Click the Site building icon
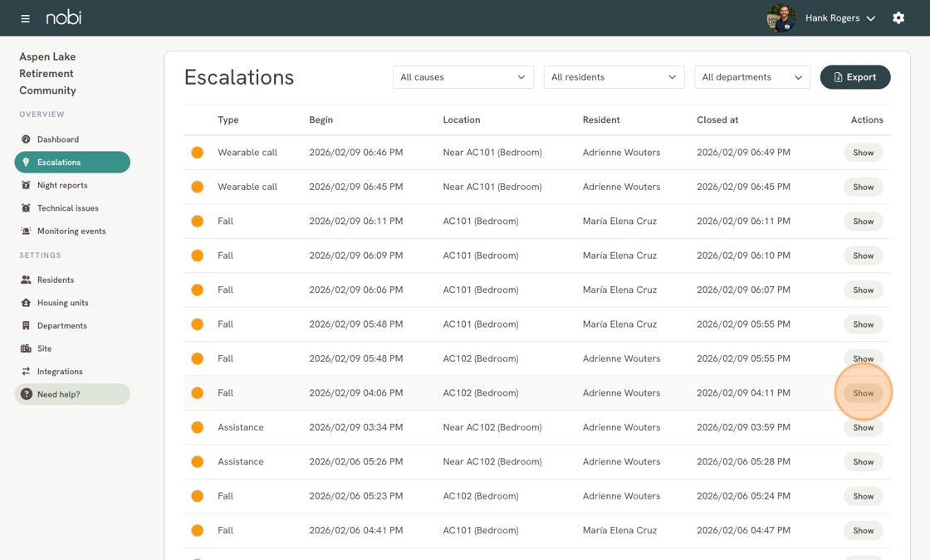Screen dimensions: 930x560 click(26, 348)
